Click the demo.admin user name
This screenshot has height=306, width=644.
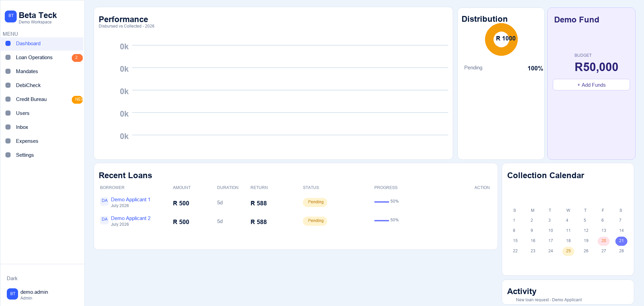[34, 292]
